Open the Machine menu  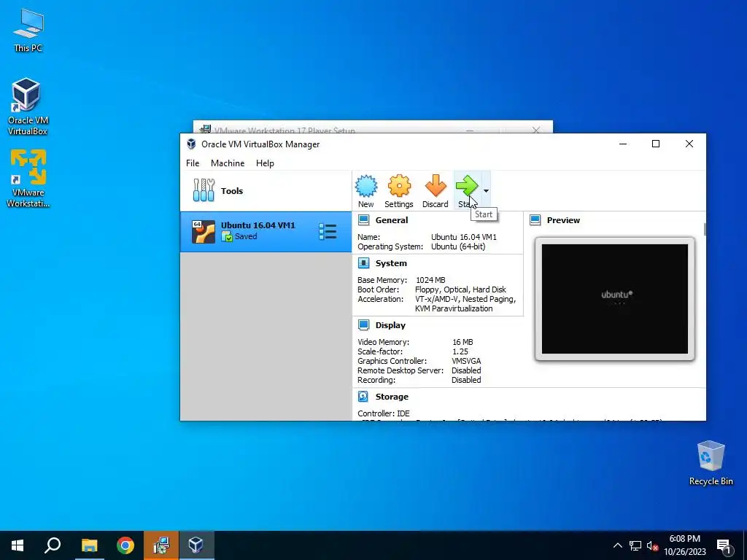[x=228, y=163]
